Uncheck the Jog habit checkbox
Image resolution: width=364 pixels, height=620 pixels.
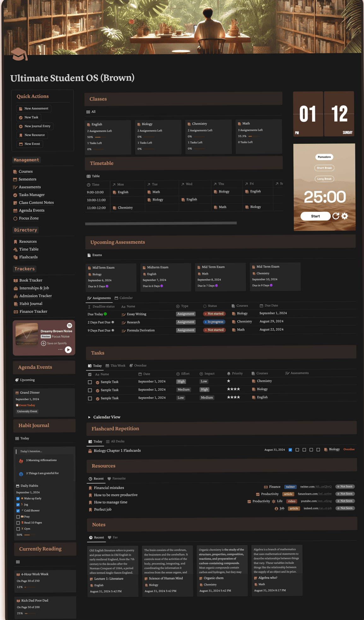[x=18, y=505]
